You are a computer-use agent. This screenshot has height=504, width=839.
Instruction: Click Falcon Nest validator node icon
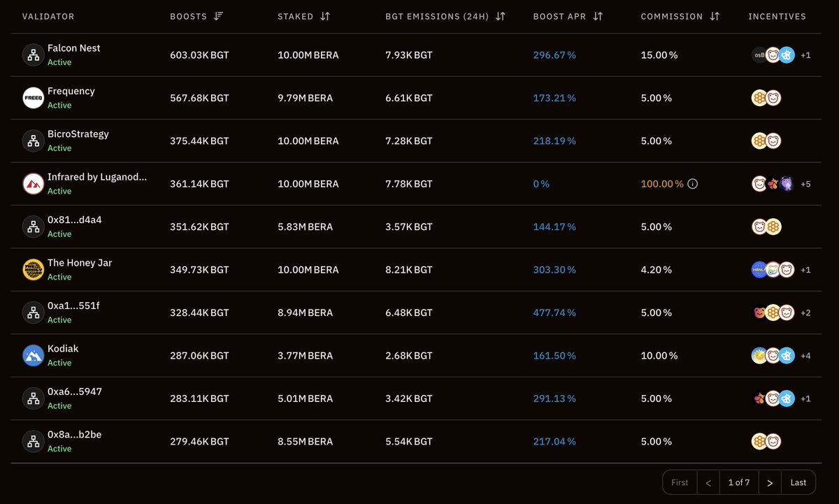[x=33, y=55]
